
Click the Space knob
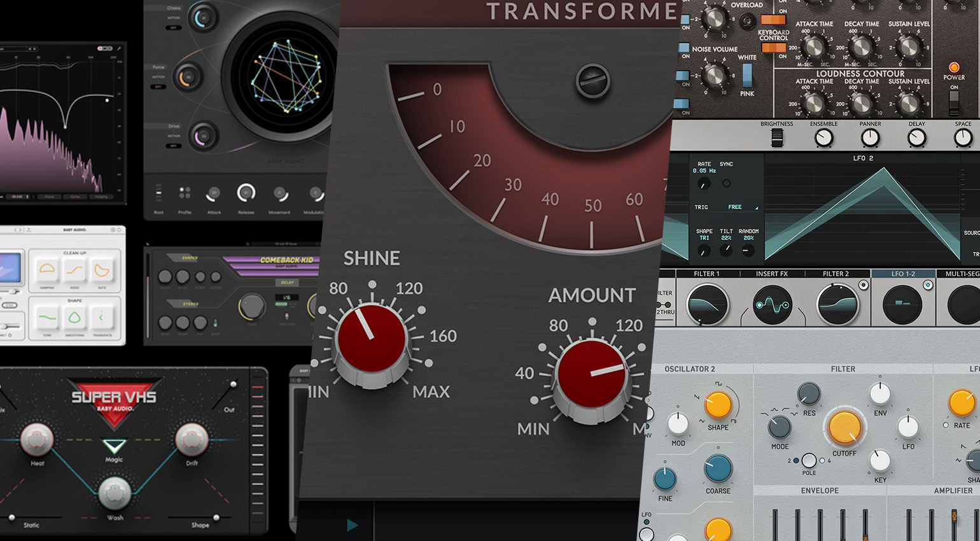click(963, 138)
